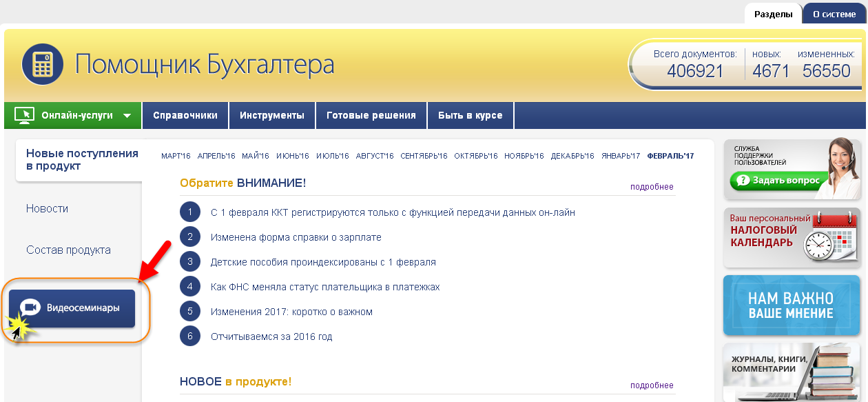This screenshot has height=402, width=868.
Task: Open the Налоговый календарь banner
Action: 792,237
